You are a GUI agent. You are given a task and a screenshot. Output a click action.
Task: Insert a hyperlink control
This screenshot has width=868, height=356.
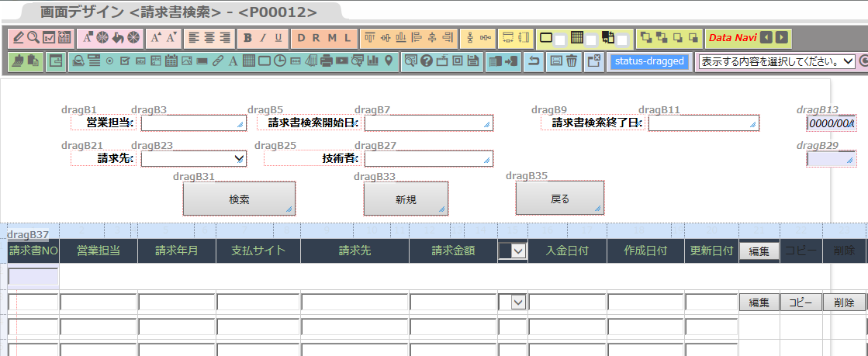pos(217,61)
